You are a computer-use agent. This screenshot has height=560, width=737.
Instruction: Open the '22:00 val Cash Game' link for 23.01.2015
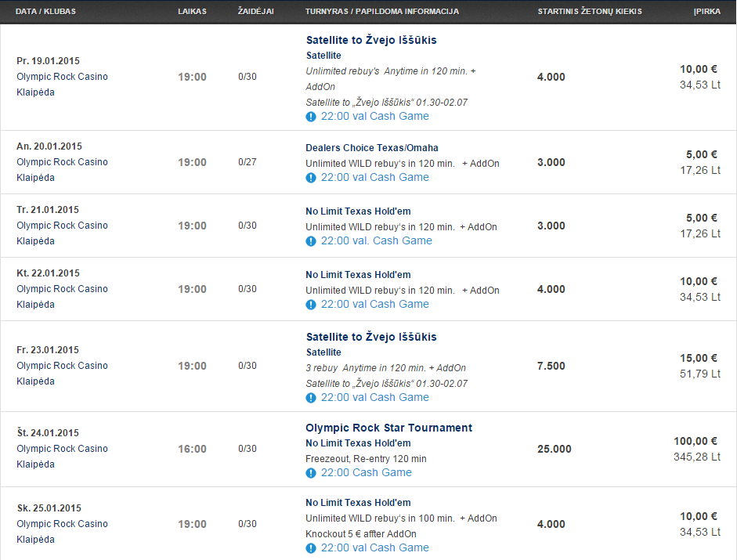(374, 397)
